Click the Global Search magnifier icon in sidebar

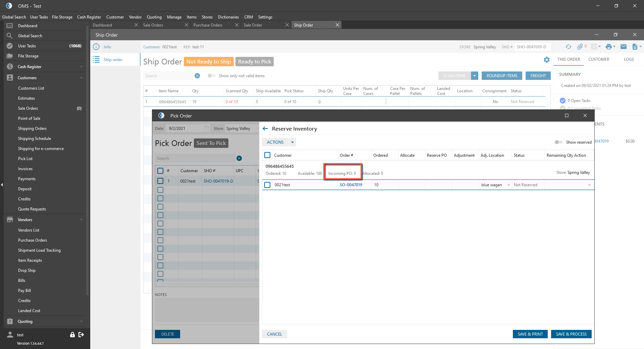point(10,36)
